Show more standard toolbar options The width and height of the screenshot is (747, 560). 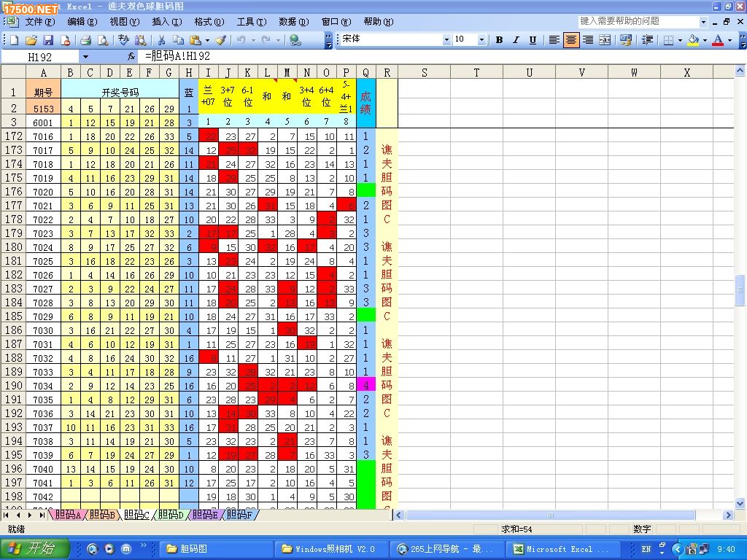(328, 41)
